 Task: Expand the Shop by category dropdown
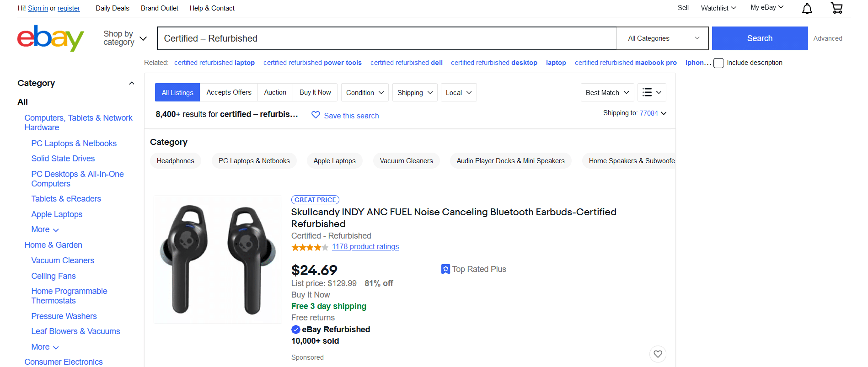point(124,38)
